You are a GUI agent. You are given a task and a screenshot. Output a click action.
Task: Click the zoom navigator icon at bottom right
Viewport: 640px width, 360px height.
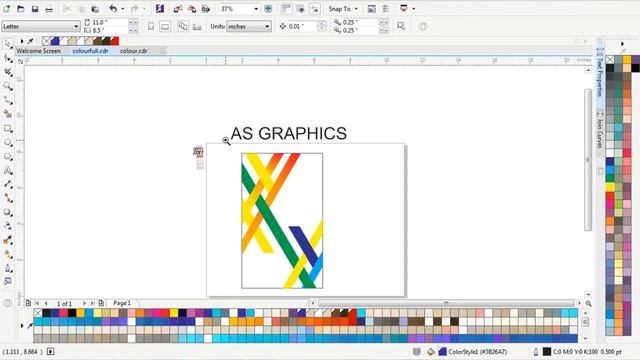click(588, 303)
